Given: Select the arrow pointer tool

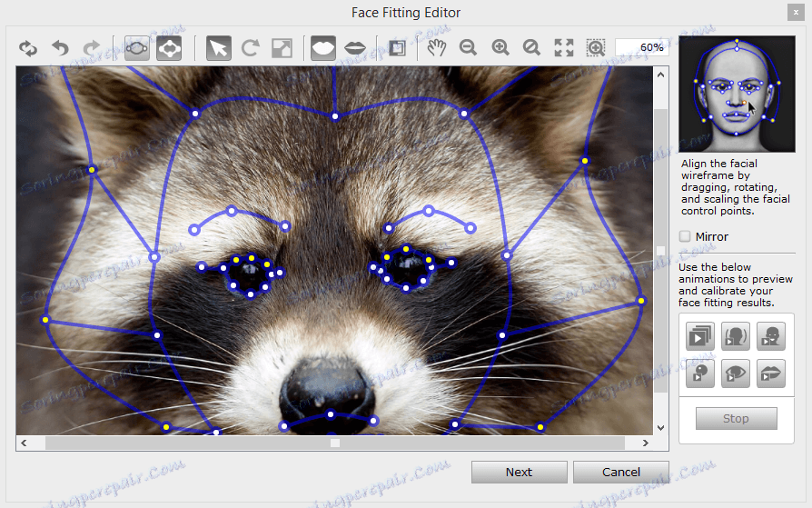Looking at the screenshot, I should (x=218, y=48).
